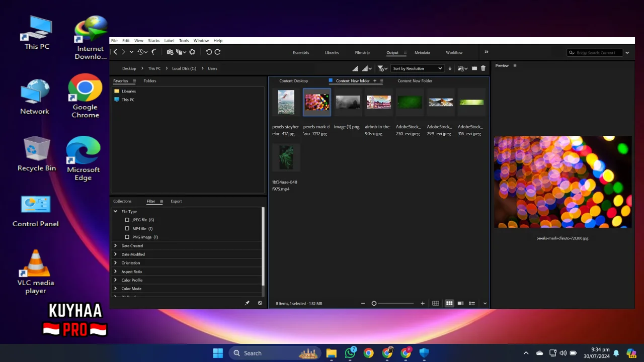The width and height of the screenshot is (644, 362).
Task: Switch to the Filmstrip workspace
Action: coord(362,52)
